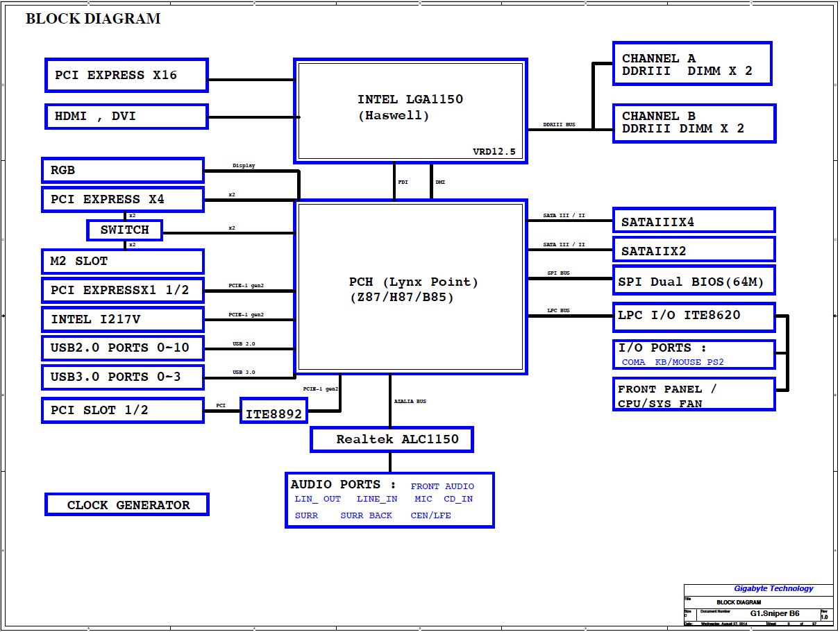Click the SPI Dual BIOS(64M) block
840x632 pixels.
(x=694, y=280)
